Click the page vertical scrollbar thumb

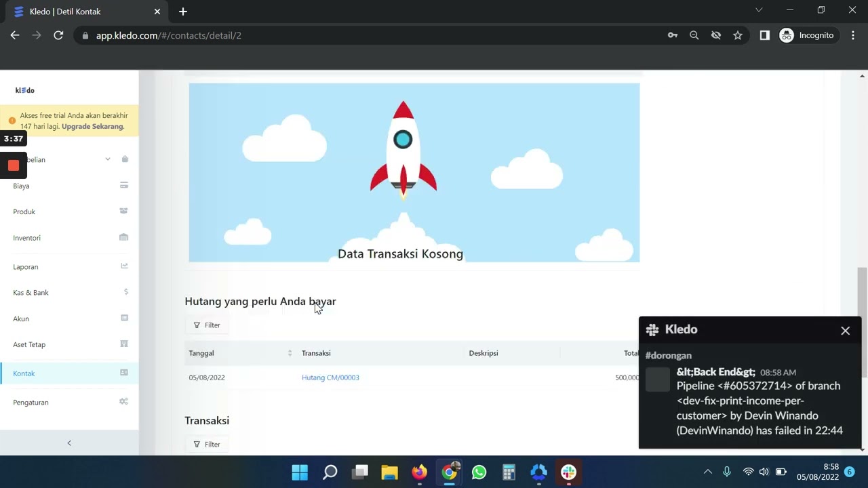(x=863, y=323)
